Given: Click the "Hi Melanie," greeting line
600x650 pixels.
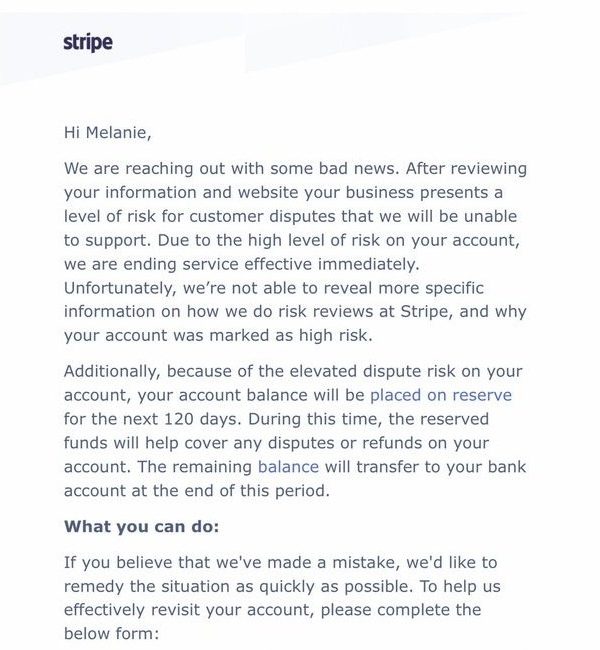Looking at the screenshot, I should pos(108,132).
